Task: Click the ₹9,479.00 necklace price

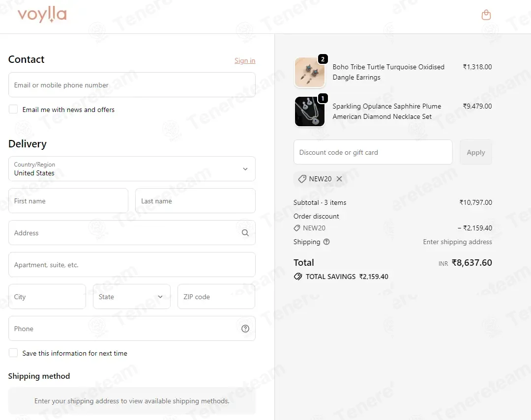Action: (x=477, y=106)
